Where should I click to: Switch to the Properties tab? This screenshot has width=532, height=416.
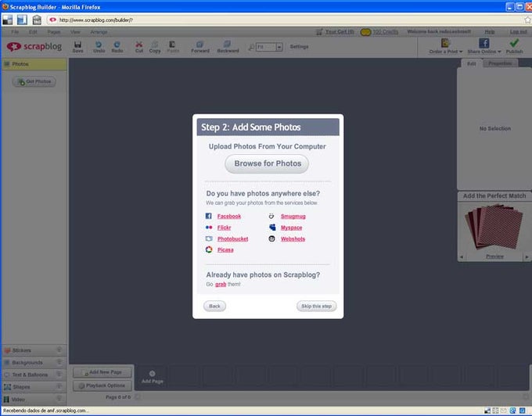click(500, 63)
